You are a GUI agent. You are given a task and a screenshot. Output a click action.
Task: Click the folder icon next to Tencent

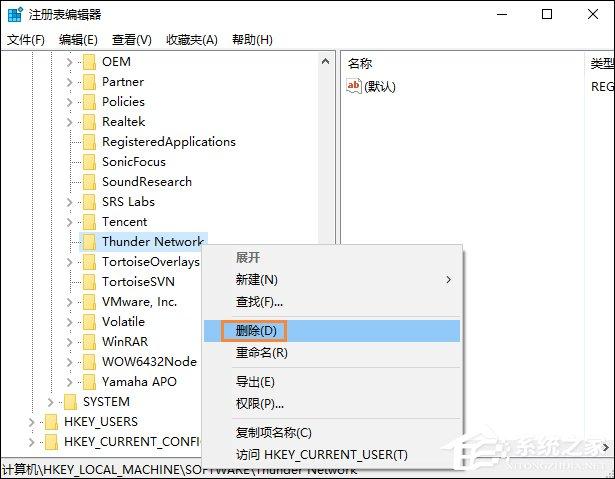tap(89, 222)
